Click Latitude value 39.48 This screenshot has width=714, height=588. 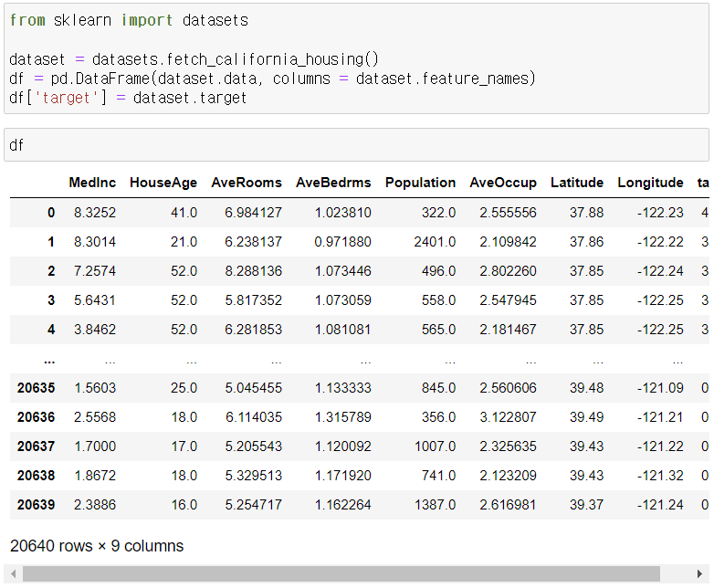pyautogui.click(x=586, y=388)
